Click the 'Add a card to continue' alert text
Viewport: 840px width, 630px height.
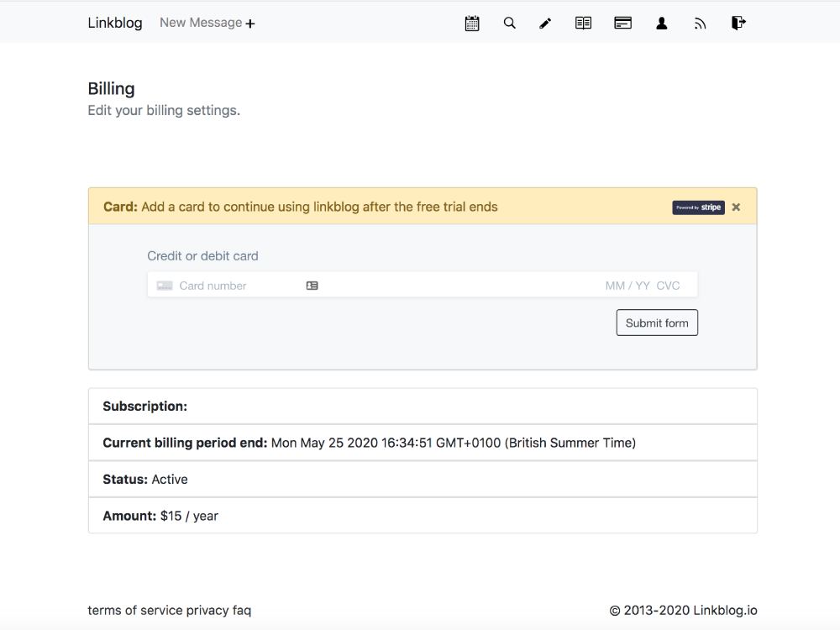319,207
